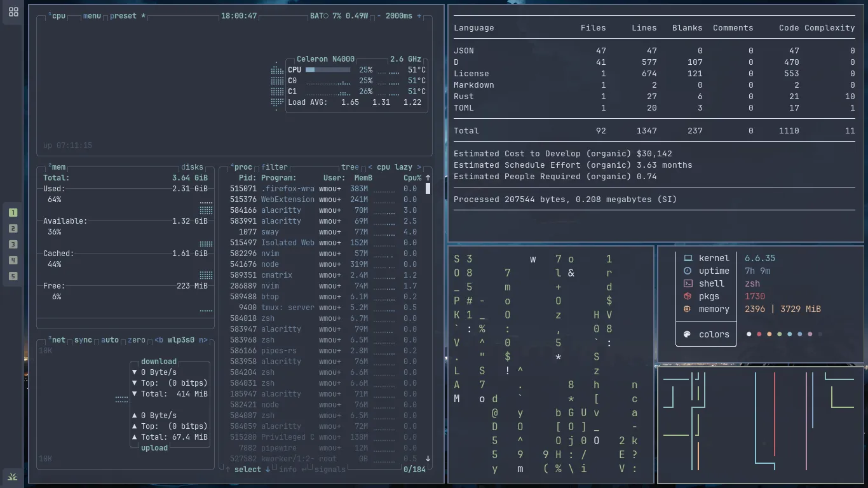868x488 pixels.
Task: Click the palette icon beside colors
Action: pyautogui.click(x=687, y=334)
